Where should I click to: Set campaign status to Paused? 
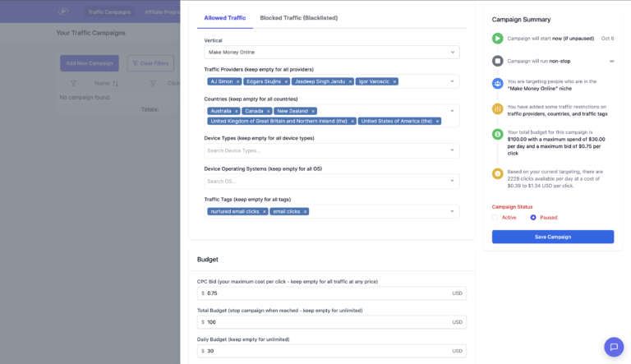click(x=532, y=218)
